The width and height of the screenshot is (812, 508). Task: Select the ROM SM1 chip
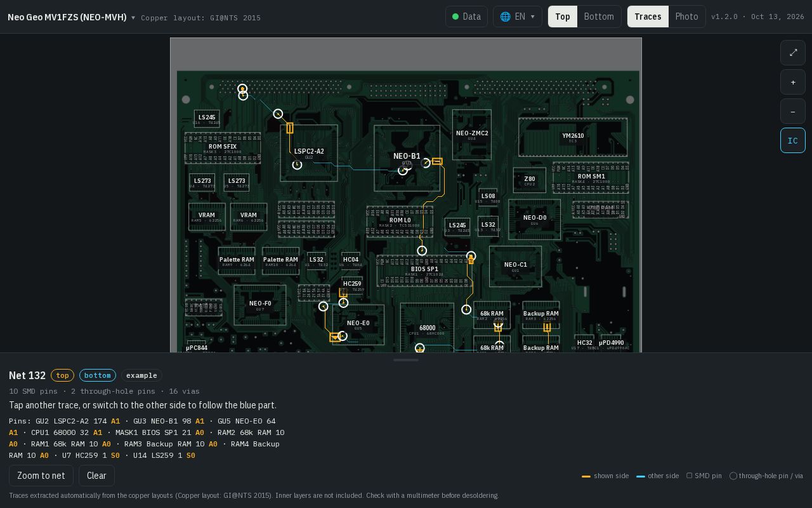591,178
